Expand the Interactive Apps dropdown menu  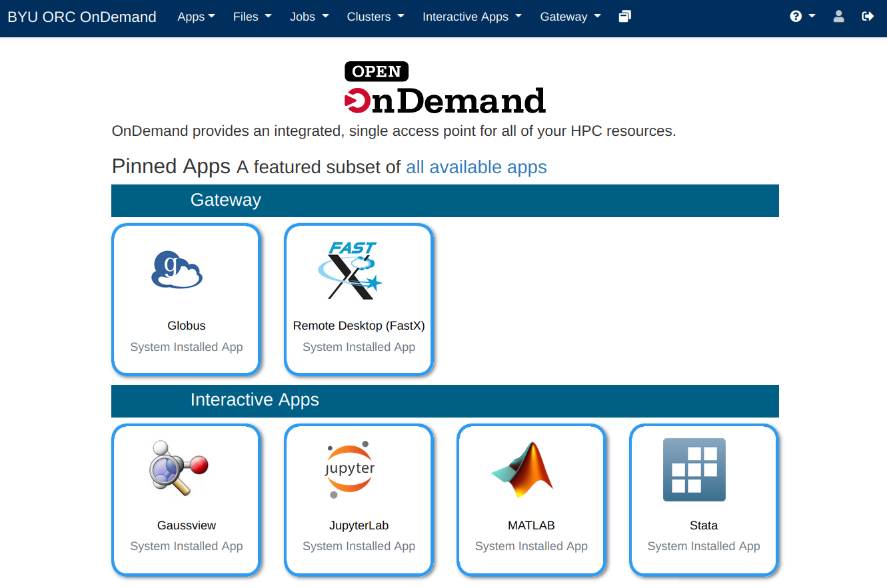pyautogui.click(x=472, y=17)
